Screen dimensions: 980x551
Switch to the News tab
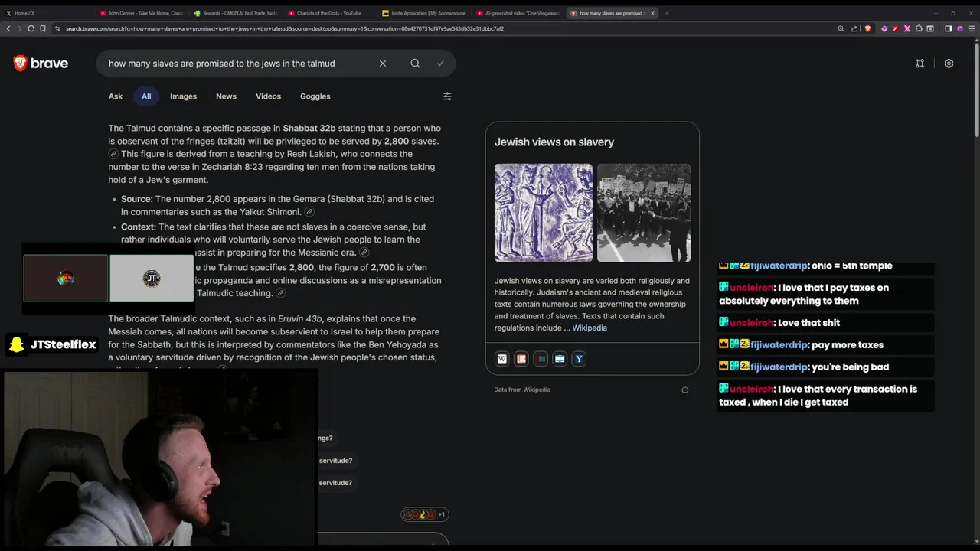coord(226,96)
